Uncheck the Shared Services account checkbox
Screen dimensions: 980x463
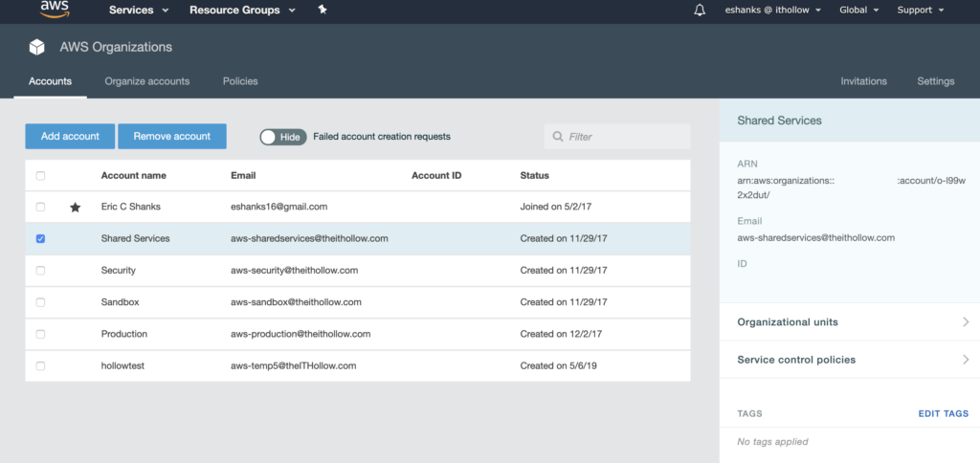(x=40, y=239)
